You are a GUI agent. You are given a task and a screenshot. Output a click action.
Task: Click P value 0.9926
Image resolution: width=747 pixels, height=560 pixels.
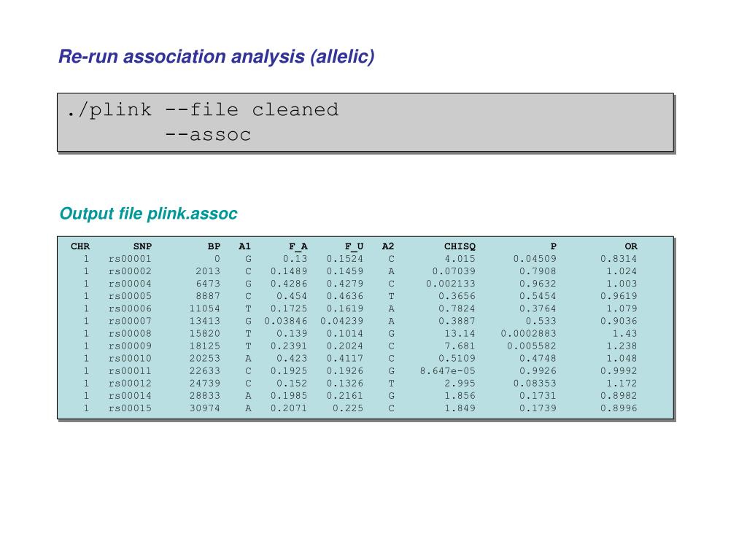point(538,370)
